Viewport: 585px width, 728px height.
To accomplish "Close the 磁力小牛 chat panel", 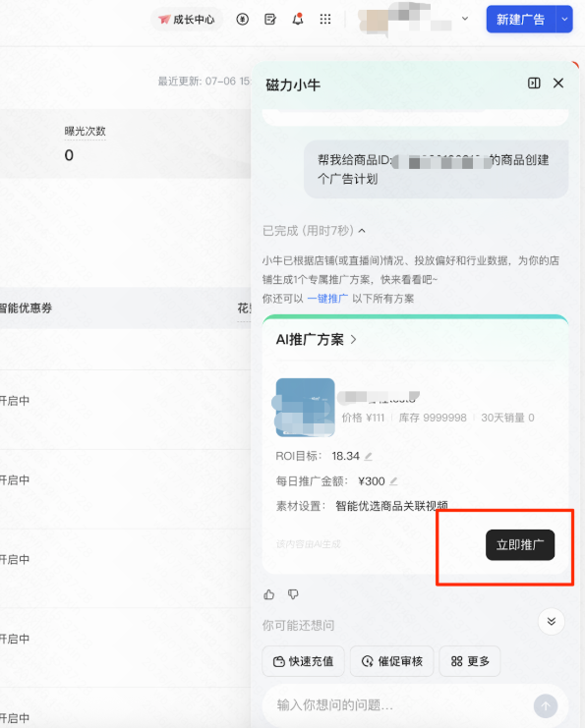I will (558, 84).
